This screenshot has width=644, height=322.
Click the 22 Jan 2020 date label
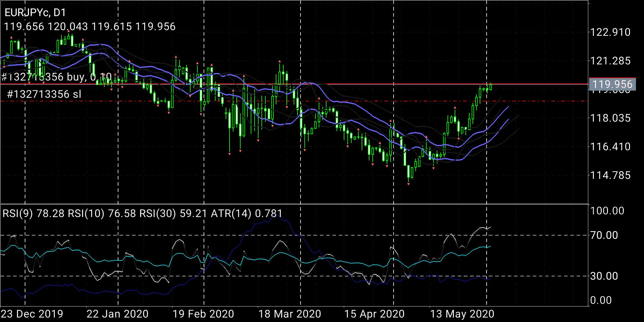(117, 314)
